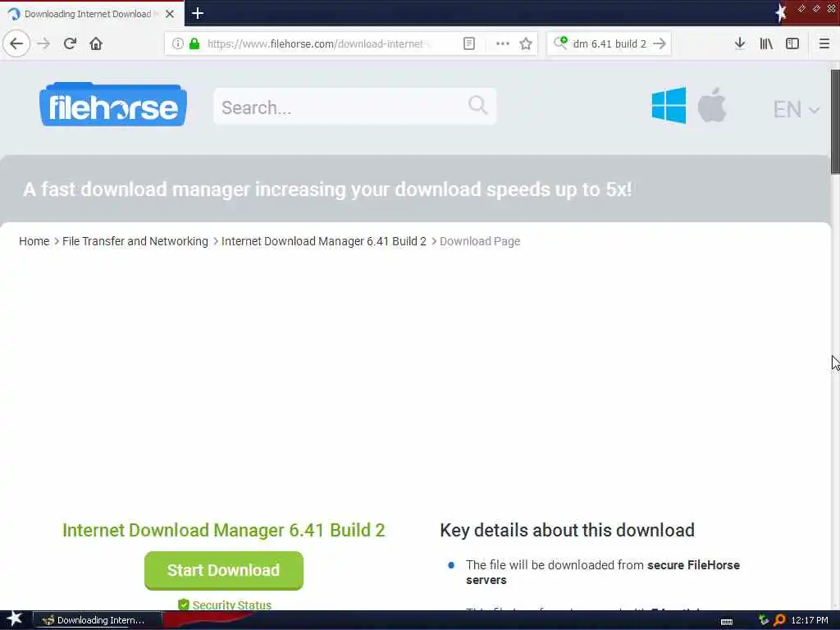Image resolution: width=840 pixels, height=630 pixels.
Task: Open a new browser tab
Action: pos(197,13)
